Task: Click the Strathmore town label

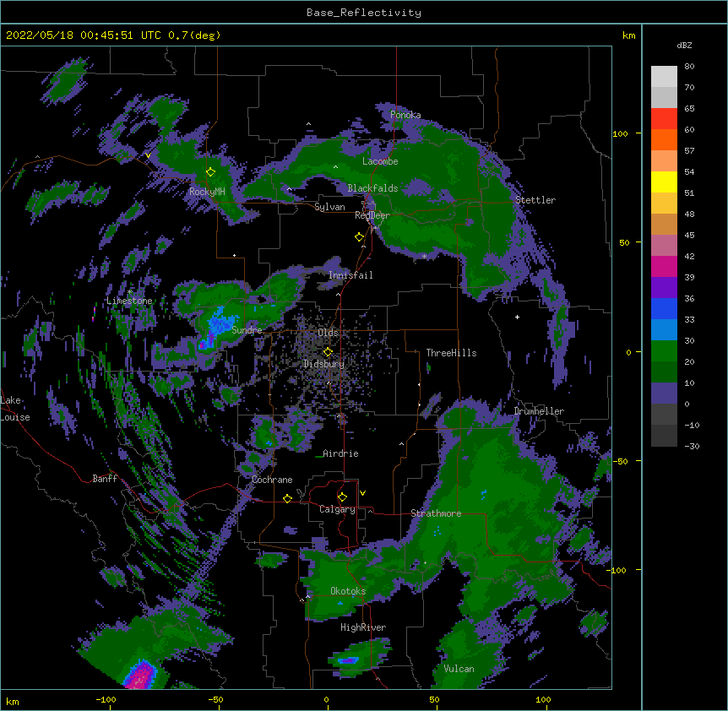Action: 436,513
